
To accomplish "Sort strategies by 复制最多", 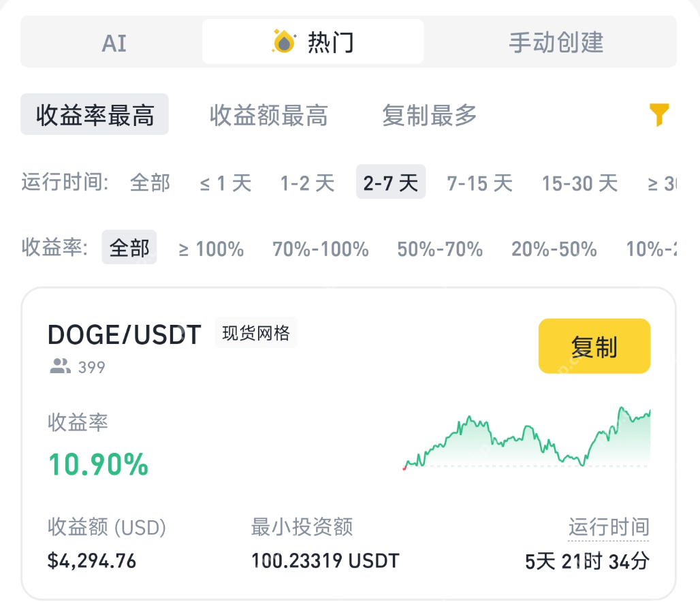I will click(x=428, y=115).
